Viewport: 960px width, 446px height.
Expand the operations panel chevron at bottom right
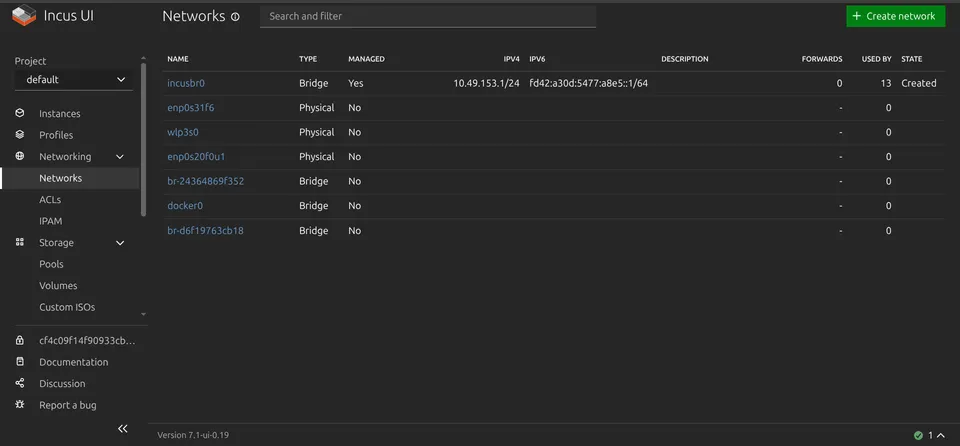(941, 436)
